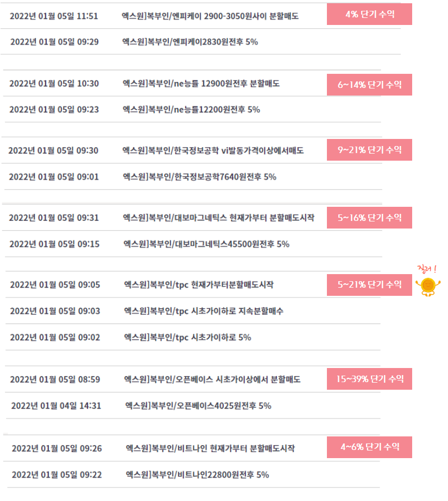Click the '4% 단기 수익' badge

click(x=369, y=14)
